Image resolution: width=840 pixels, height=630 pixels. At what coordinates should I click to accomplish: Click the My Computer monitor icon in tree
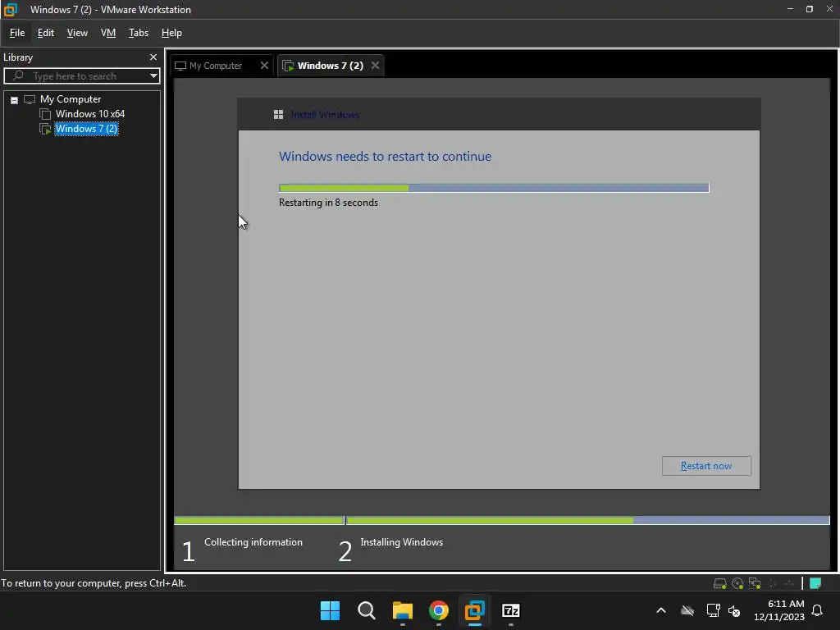(x=30, y=99)
